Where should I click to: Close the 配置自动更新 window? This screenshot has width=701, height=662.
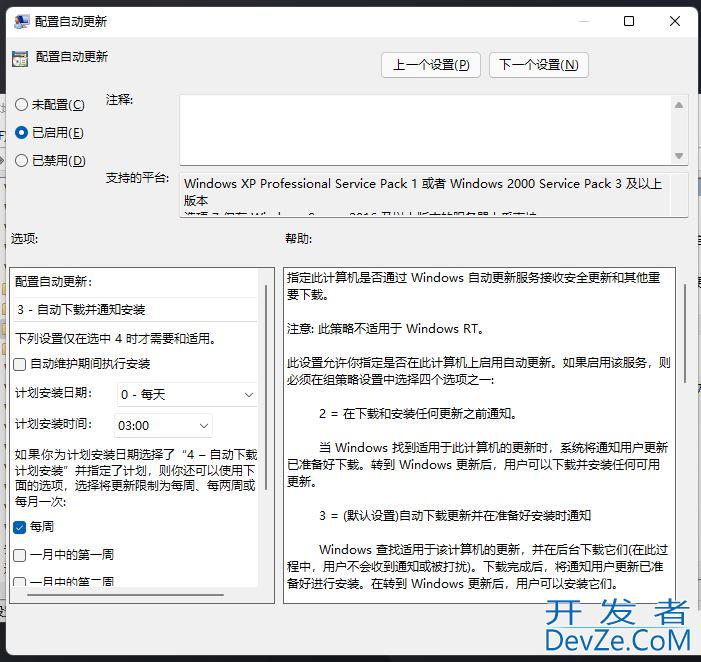675,21
